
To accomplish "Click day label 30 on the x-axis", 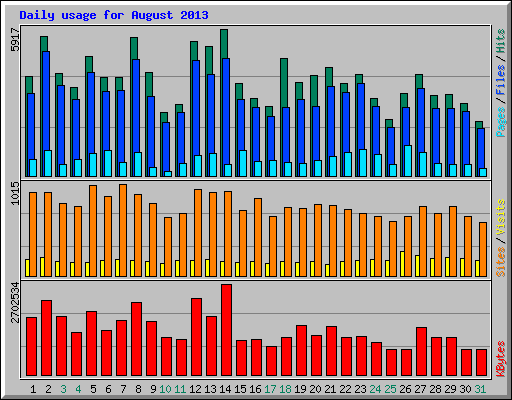I will pos(465,389).
